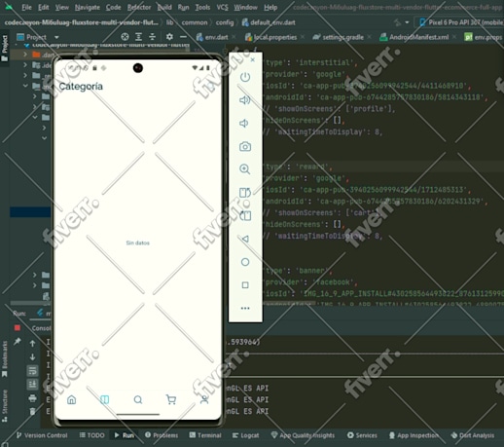
Task: Tap the home icon in app bottom bar
Action: [72, 399]
